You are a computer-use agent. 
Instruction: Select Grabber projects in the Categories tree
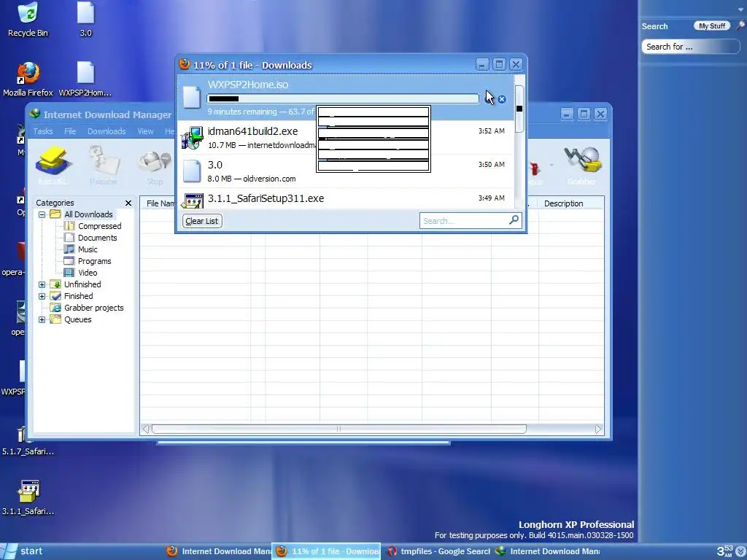click(x=94, y=308)
